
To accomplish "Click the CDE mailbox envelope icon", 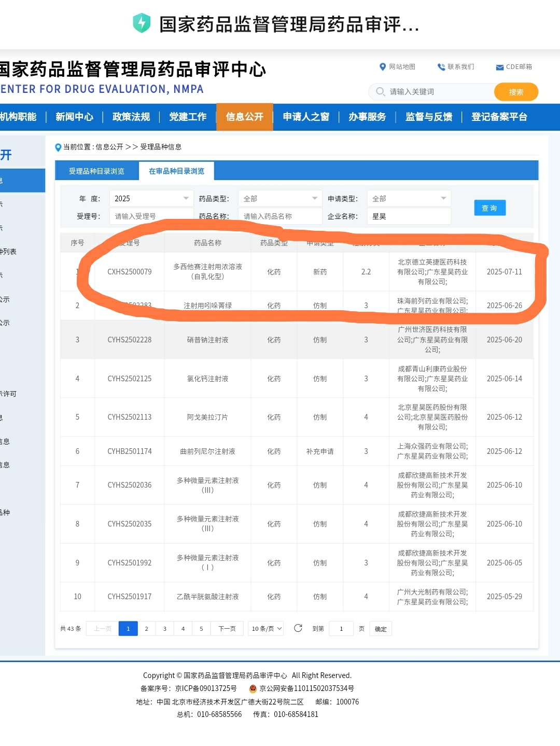I will point(500,67).
